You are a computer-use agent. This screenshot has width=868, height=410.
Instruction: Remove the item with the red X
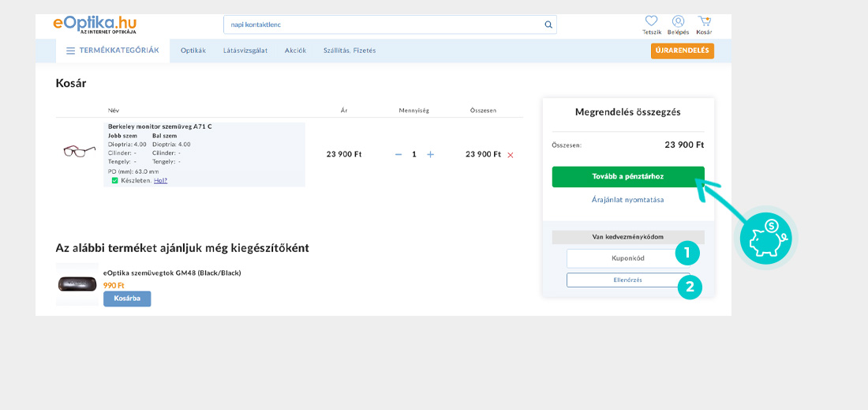click(x=511, y=155)
